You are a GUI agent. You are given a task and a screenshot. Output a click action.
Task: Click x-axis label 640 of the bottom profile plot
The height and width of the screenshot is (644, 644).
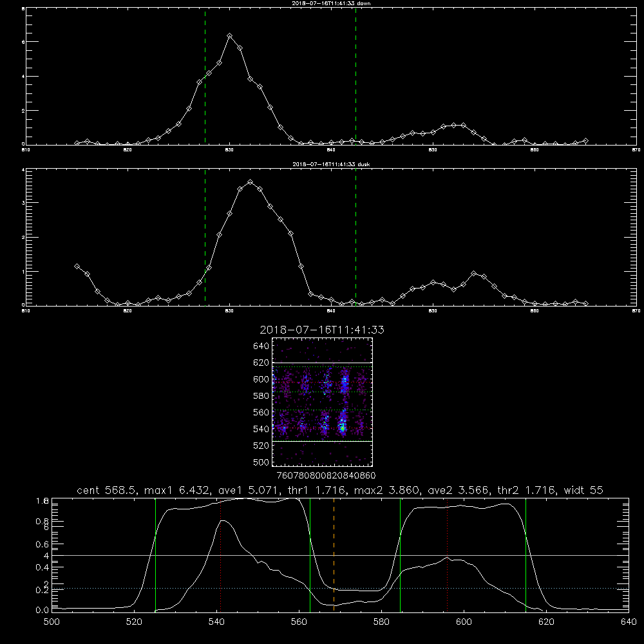629,622
